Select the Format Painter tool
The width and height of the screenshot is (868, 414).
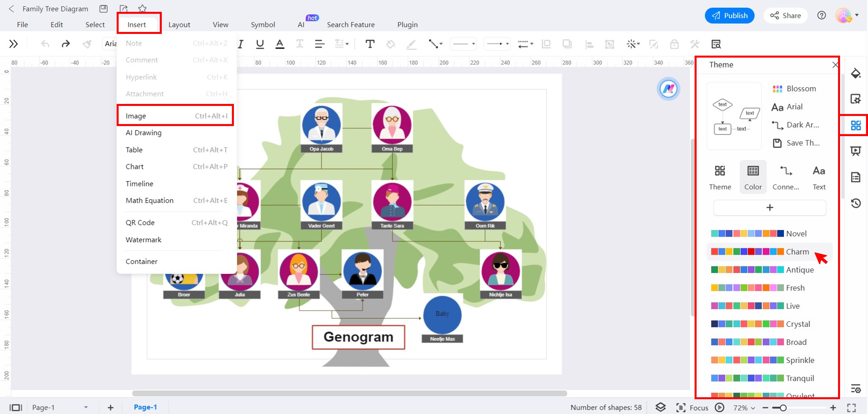[x=87, y=44]
